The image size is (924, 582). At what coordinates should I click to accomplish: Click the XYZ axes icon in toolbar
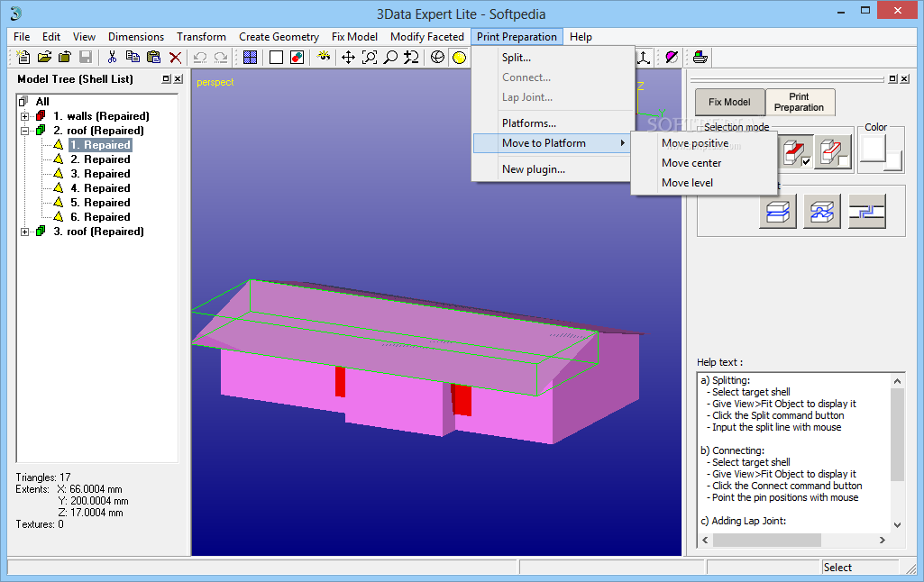[644, 57]
